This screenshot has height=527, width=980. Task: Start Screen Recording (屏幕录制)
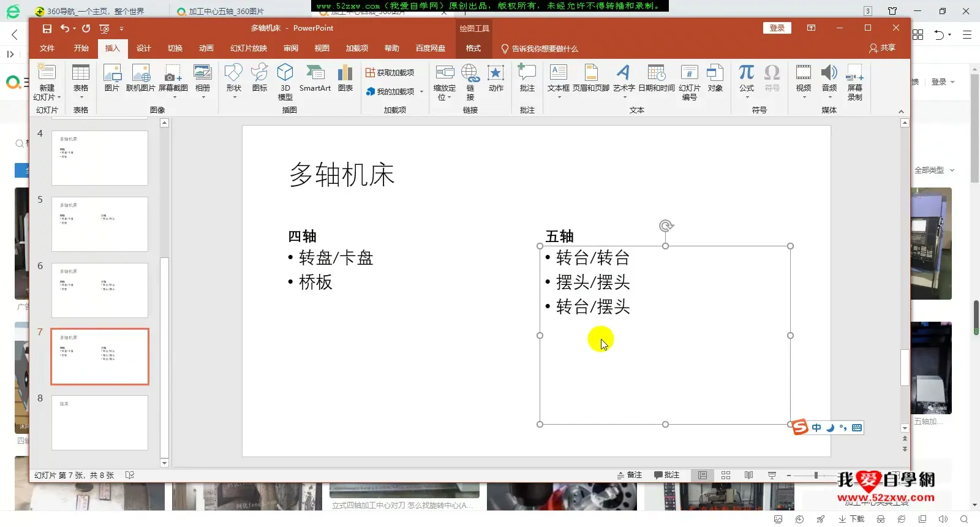[855, 82]
